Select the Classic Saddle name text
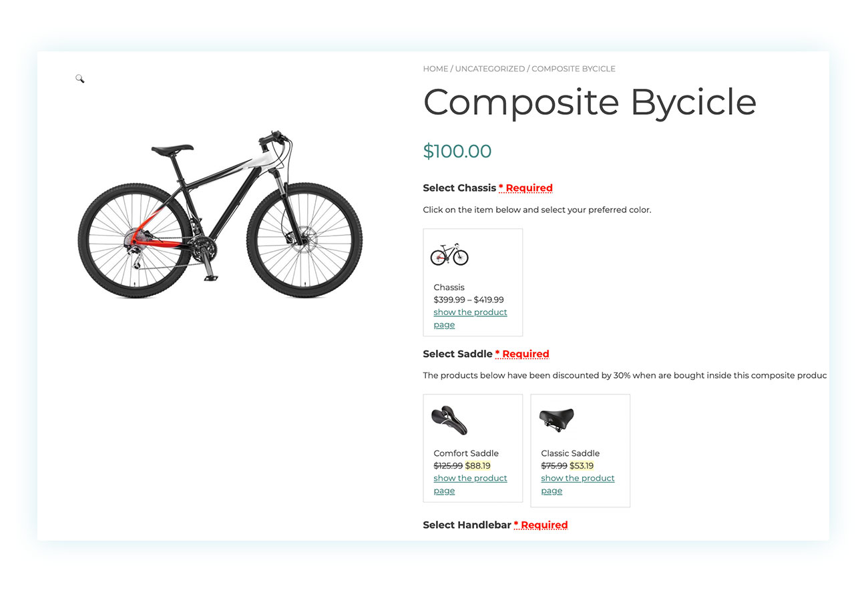 tap(570, 453)
